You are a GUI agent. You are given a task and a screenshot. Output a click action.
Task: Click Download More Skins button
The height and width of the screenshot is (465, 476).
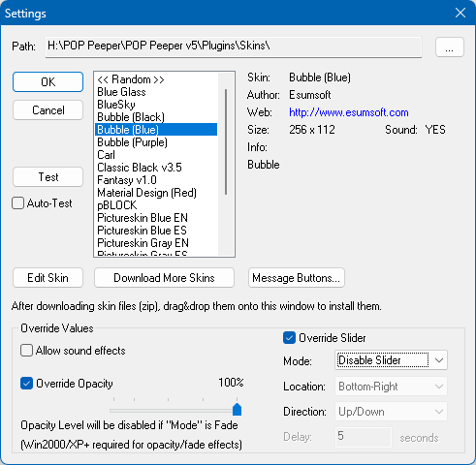click(164, 278)
